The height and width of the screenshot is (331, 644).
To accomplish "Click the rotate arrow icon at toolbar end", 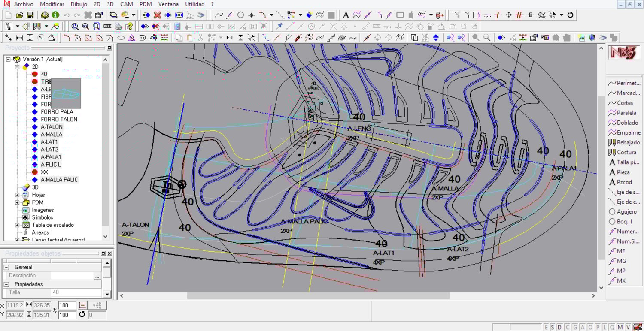I will click(570, 15).
